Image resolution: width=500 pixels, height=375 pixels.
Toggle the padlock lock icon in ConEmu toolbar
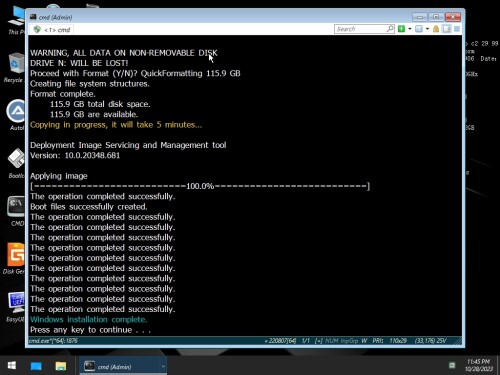click(436, 29)
